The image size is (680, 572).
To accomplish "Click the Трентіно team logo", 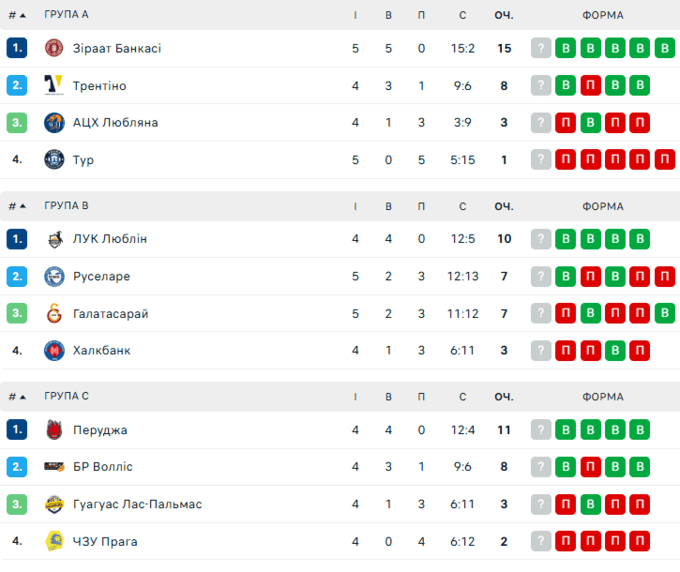I will (54, 85).
